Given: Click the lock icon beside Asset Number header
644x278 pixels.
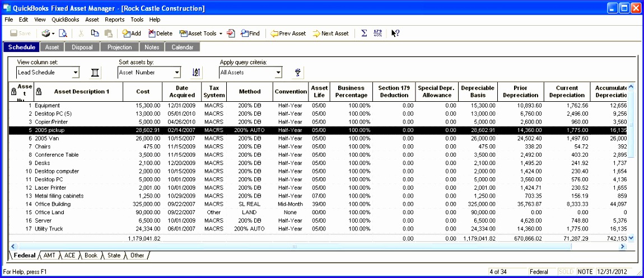Looking at the screenshot, I should 13,92.
